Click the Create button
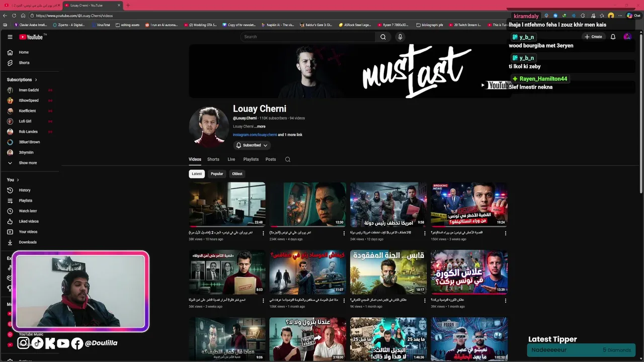 (x=593, y=37)
